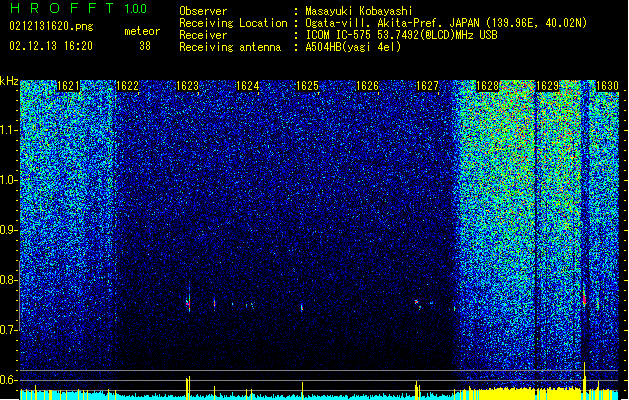Click the meteor count label
The width and height of the screenshot is (629, 400).
click(x=142, y=31)
